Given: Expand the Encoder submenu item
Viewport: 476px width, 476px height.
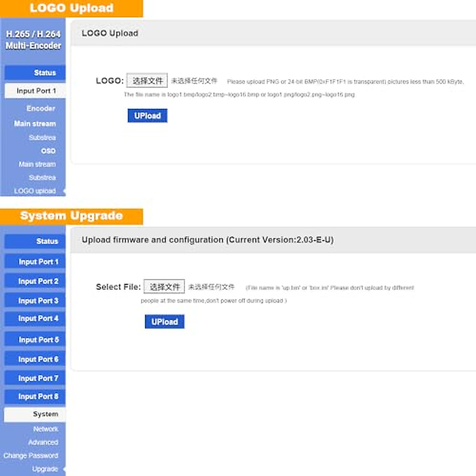Looking at the screenshot, I should coord(40,108).
